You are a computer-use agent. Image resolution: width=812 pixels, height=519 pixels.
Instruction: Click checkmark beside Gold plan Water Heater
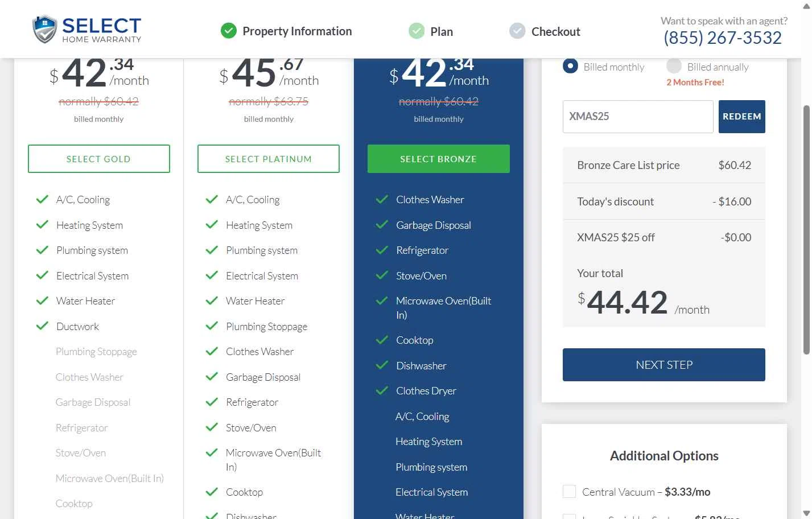[x=42, y=300]
